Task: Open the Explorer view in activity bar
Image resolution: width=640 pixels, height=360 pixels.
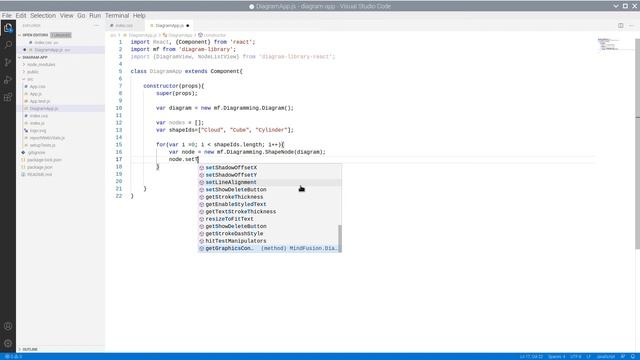Action: 8,28
